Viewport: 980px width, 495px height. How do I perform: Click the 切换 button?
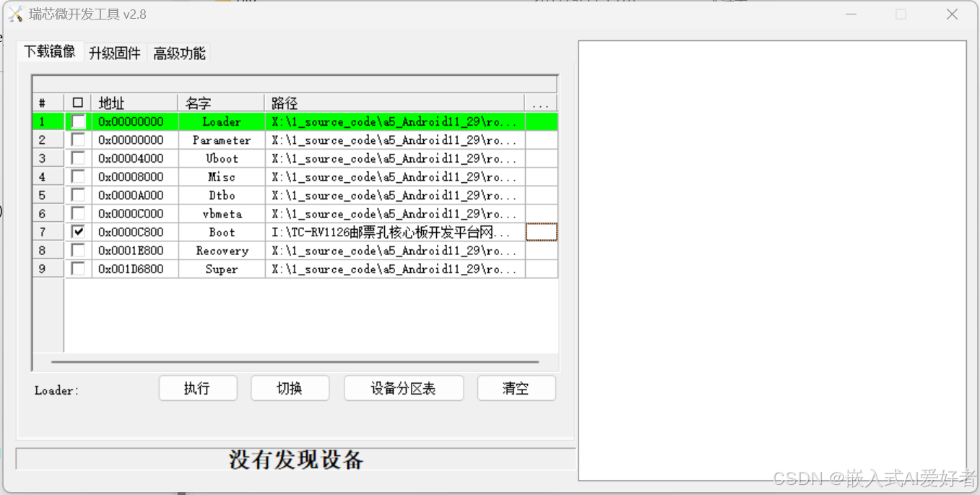pyautogui.click(x=290, y=388)
